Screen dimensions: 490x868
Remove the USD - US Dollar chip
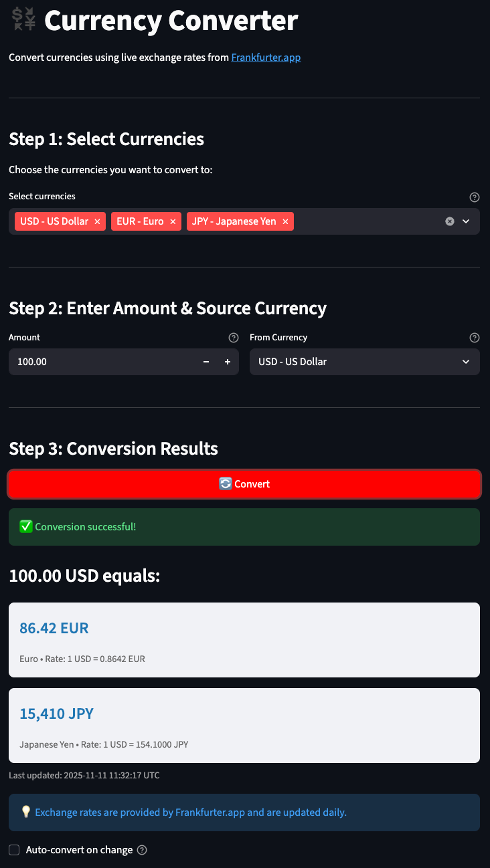(97, 221)
